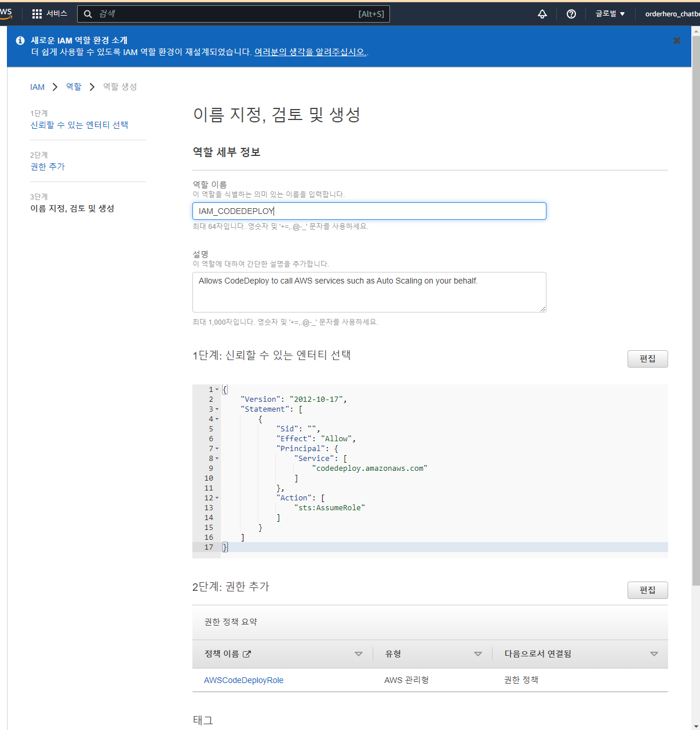This screenshot has width=700, height=730.
Task: Open the AWSCodeDeployRole policy link
Action: 243,680
